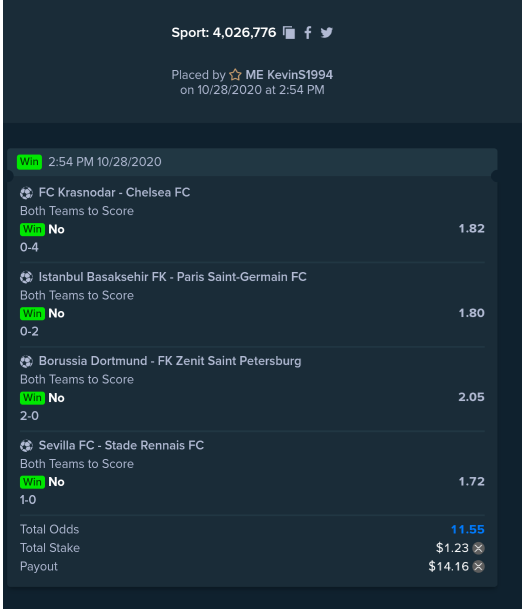Click soccer ball icon for Istanbul Basaksehir match
Image resolution: width=522 pixels, height=609 pixels.
tap(26, 277)
